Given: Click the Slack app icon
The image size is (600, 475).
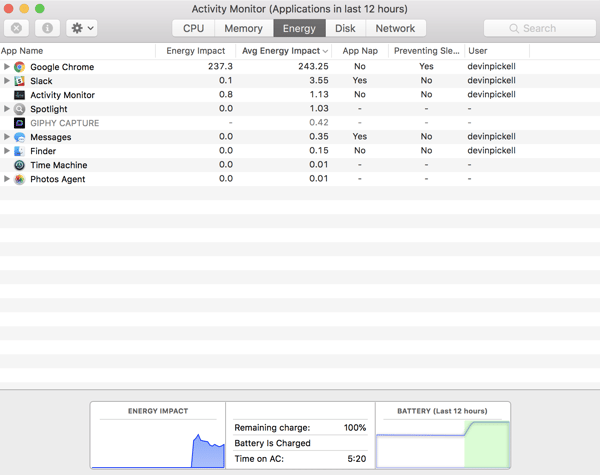Looking at the screenshot, I should 20,81.
